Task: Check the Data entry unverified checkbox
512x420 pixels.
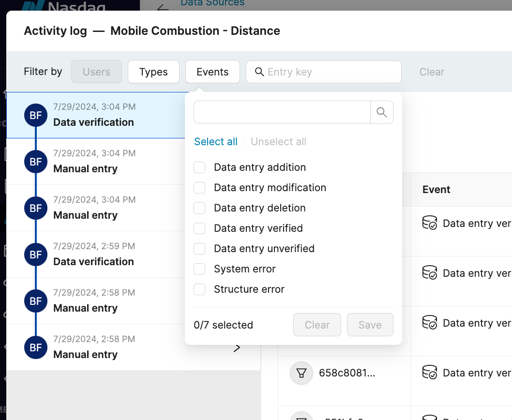Action: click(199, 249)
